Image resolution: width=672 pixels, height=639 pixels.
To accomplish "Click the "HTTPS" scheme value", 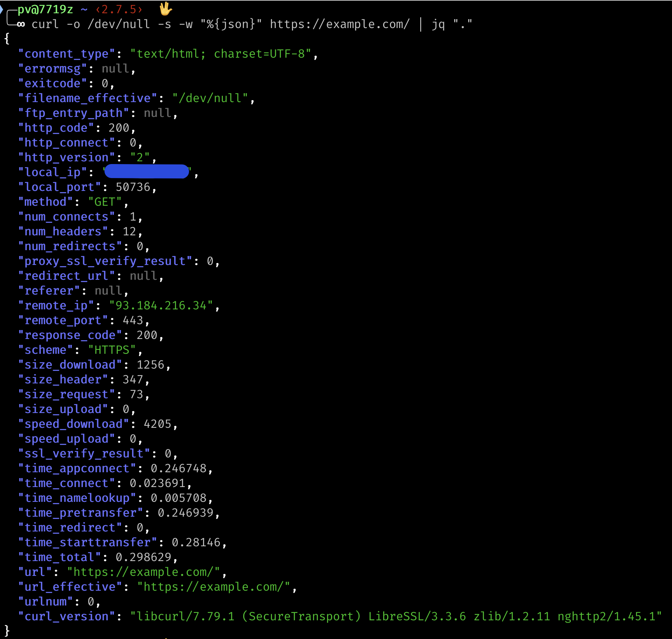I will (112, 350).
